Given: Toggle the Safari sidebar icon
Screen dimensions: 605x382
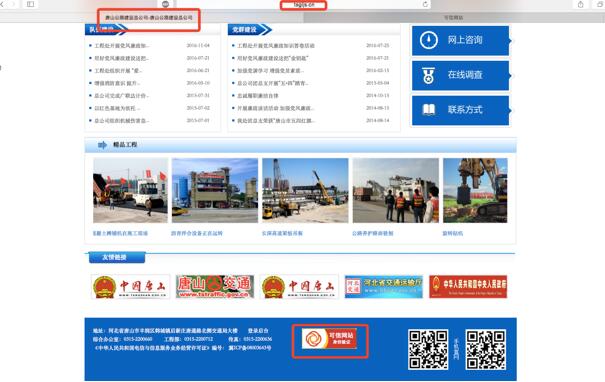Looking at the screenshot, I should point(30,4).
